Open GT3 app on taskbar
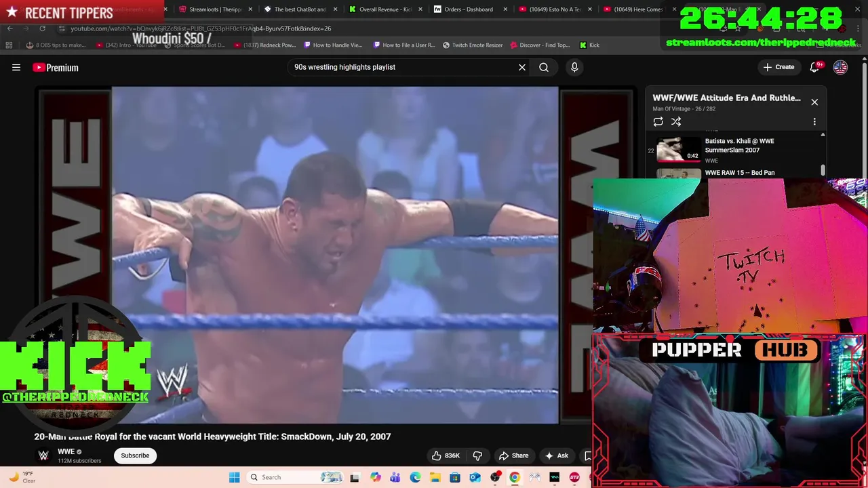The width and height of the screenshot is (868, 488). coord(574,477)
